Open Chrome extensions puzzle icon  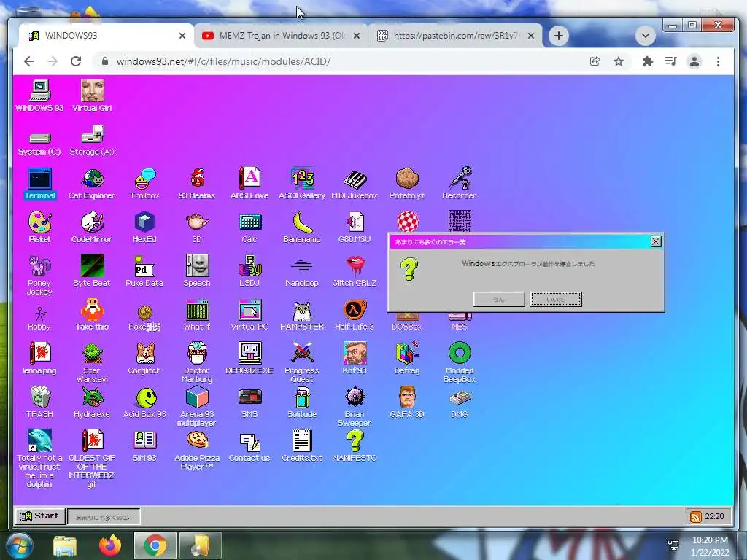[x=647, y=61]
